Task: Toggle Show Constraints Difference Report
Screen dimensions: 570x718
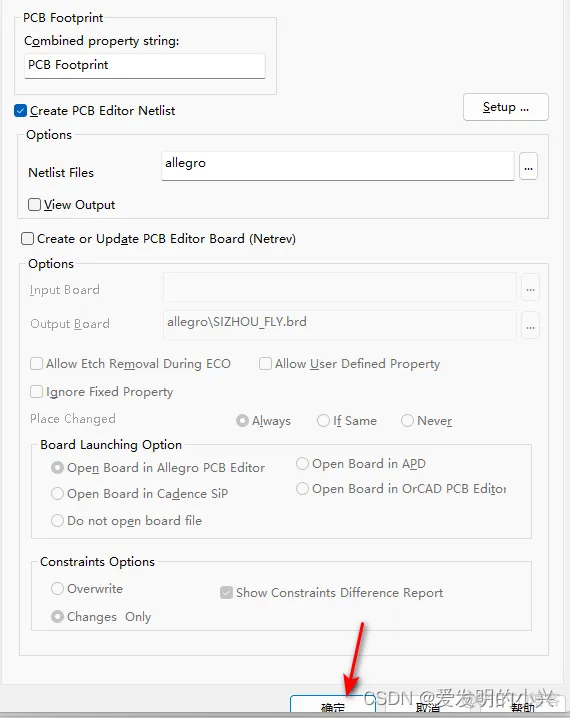Action: [x=226, y=593]
